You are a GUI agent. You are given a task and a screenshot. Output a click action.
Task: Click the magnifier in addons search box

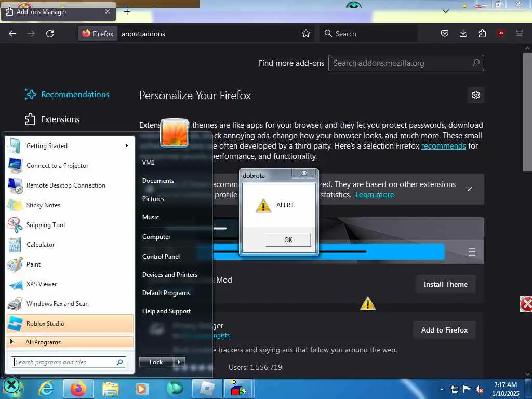pyautogui.click(x=476, y=63)
